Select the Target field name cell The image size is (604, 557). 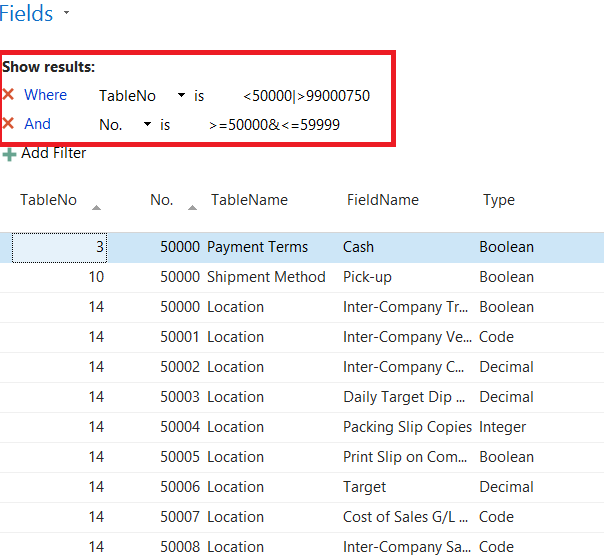(364, 487)
